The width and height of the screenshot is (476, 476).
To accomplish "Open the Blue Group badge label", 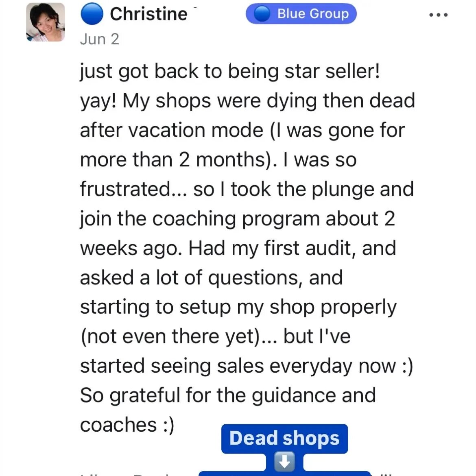I will tap(312, 14).
